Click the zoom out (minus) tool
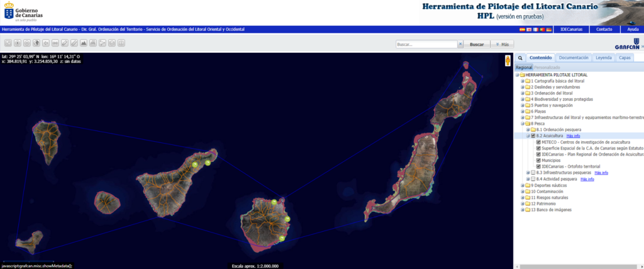 tap(27, 43)
